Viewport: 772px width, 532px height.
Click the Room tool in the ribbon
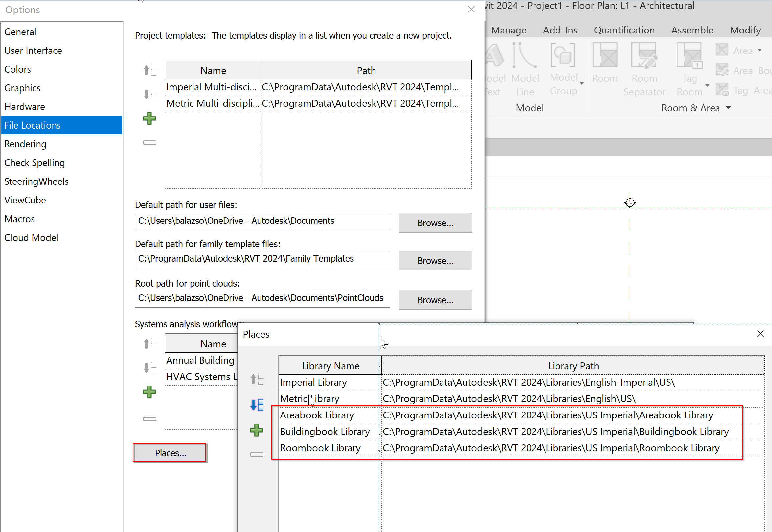[604, 63]
